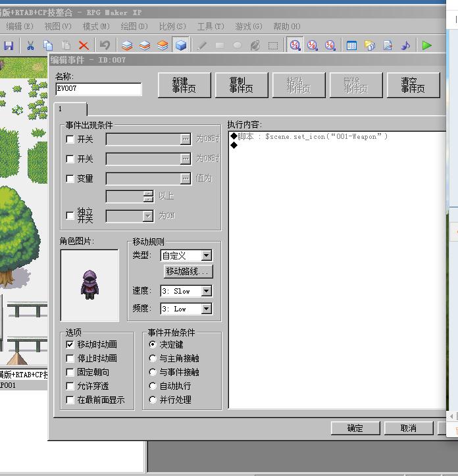Image resolution: width=458 pixels, height=476 pixels.
Task: Open the Database toolbar icon
Action: coord(351,45)
